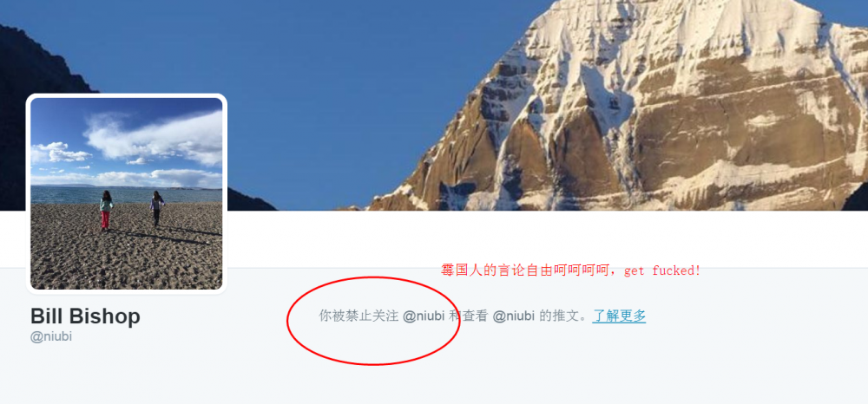Viewport: 868px width, 404px height.
Task: Click the child on the right in avatar
Action: coord(157,208)
